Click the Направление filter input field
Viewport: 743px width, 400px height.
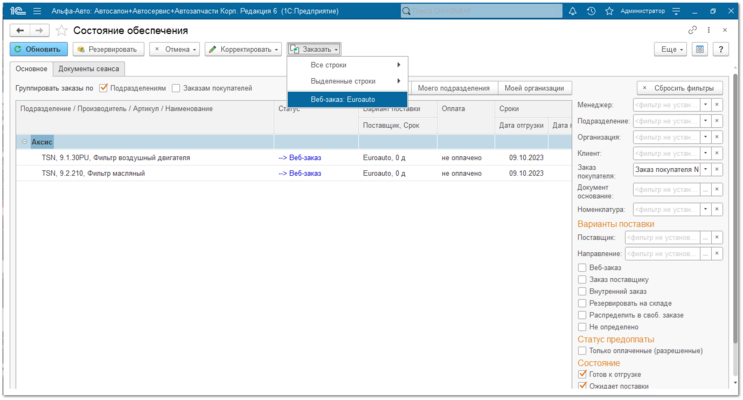[662, 254]
